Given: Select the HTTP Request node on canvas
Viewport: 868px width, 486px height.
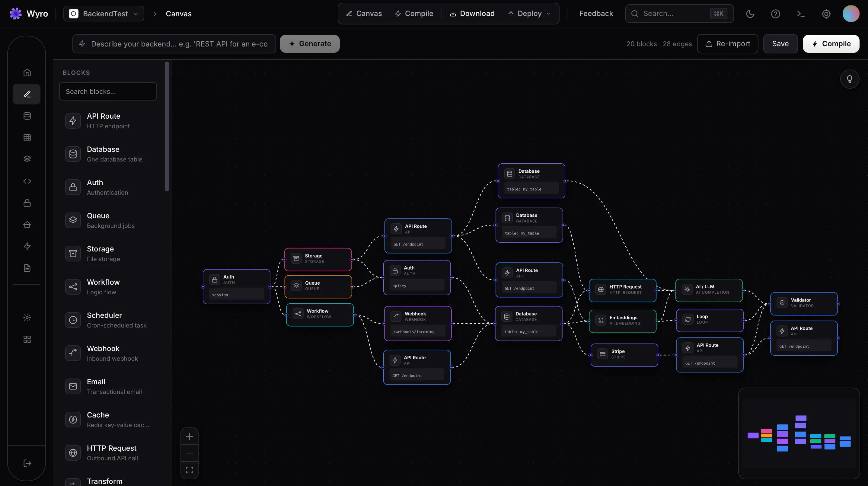Looking at the screenshot, I should coord(623,290).
